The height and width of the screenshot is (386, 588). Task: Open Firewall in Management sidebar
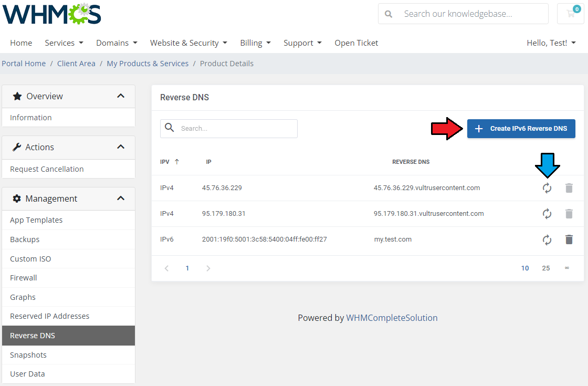coord(68,278)
